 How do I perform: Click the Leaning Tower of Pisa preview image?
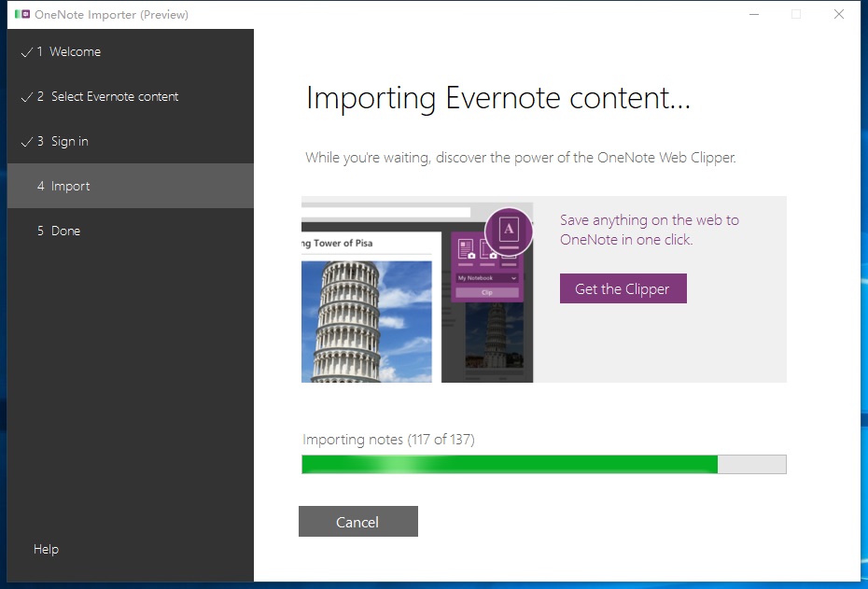pos(367,322)
